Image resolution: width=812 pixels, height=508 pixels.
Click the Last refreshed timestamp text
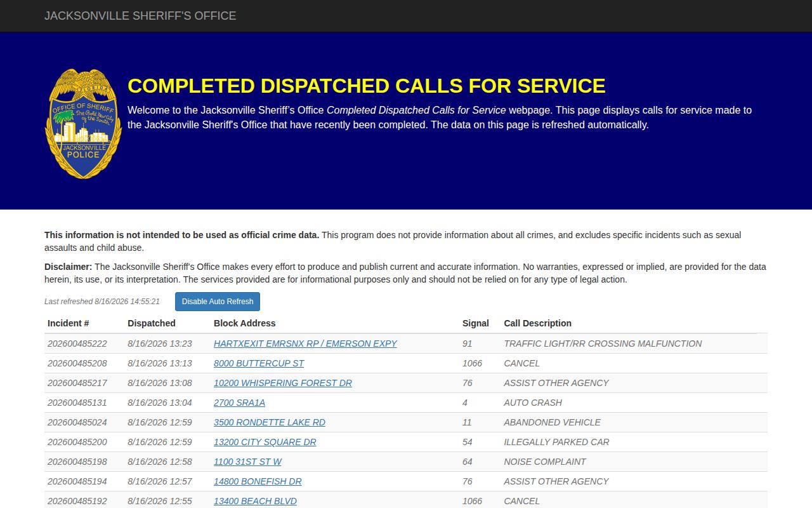click(x=102, y=302)
